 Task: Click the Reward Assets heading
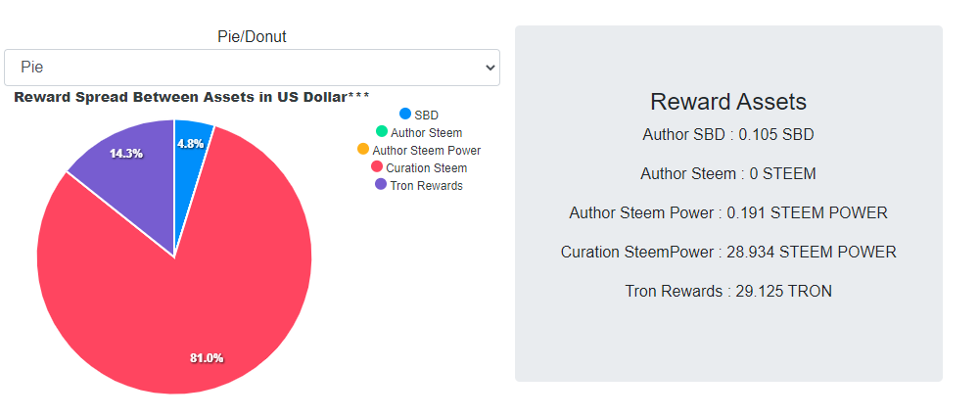pyautogui.click(x=728, y=102)
